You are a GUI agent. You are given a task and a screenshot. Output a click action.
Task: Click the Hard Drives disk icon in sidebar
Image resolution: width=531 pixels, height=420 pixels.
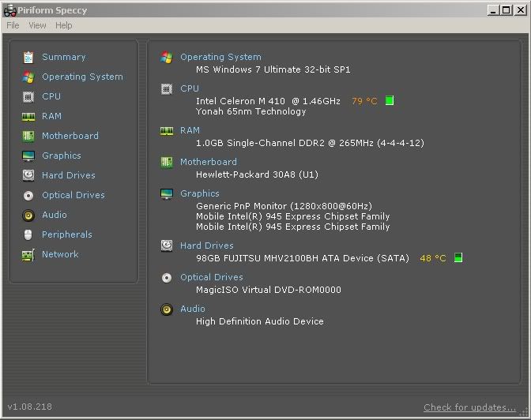(28, 175)
